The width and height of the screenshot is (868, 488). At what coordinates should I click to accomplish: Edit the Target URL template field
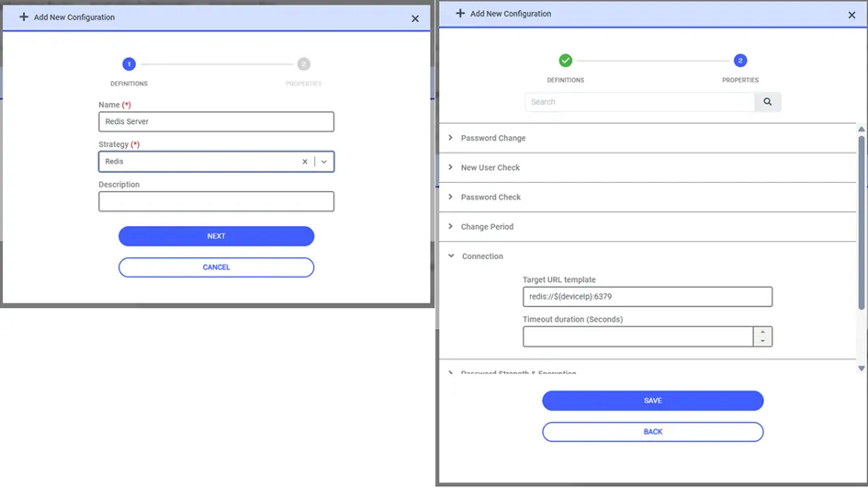(x=648, y=297)
